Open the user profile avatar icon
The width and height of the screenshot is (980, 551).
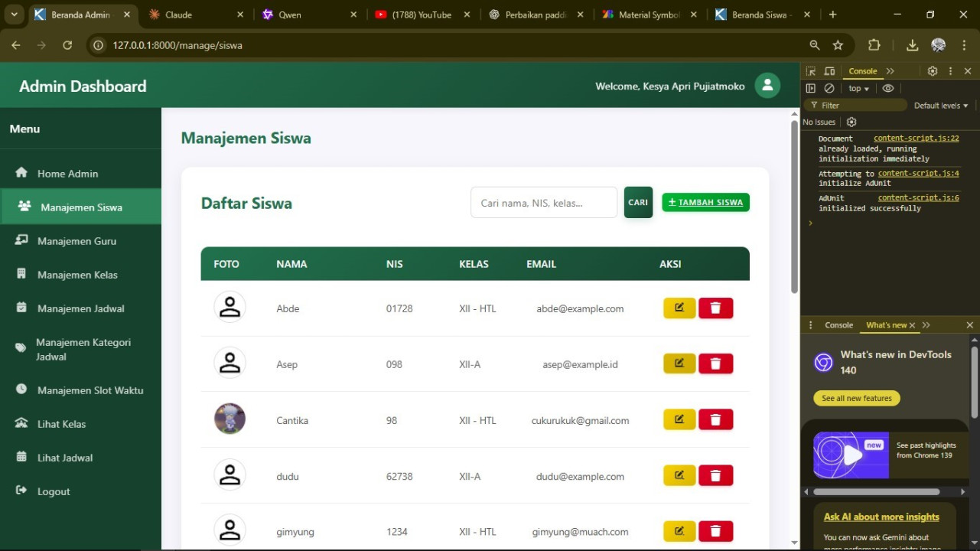[767, 86]
